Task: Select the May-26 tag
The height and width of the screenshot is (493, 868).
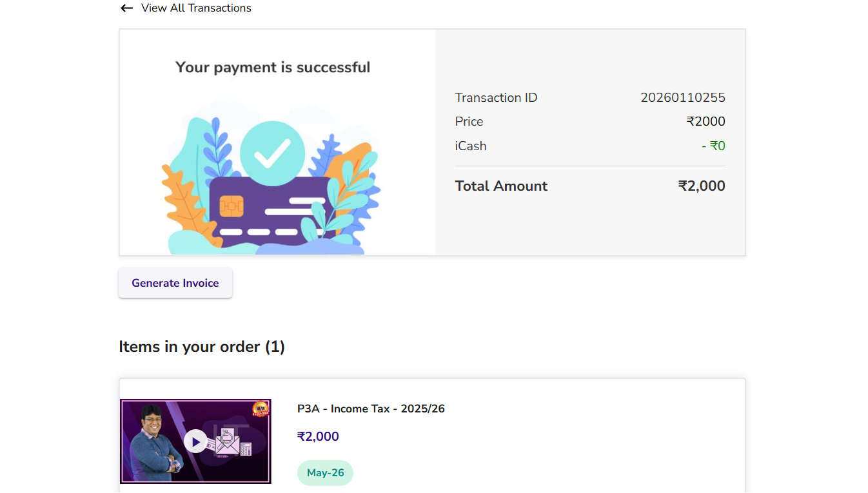Action: (x=325, y=473)
